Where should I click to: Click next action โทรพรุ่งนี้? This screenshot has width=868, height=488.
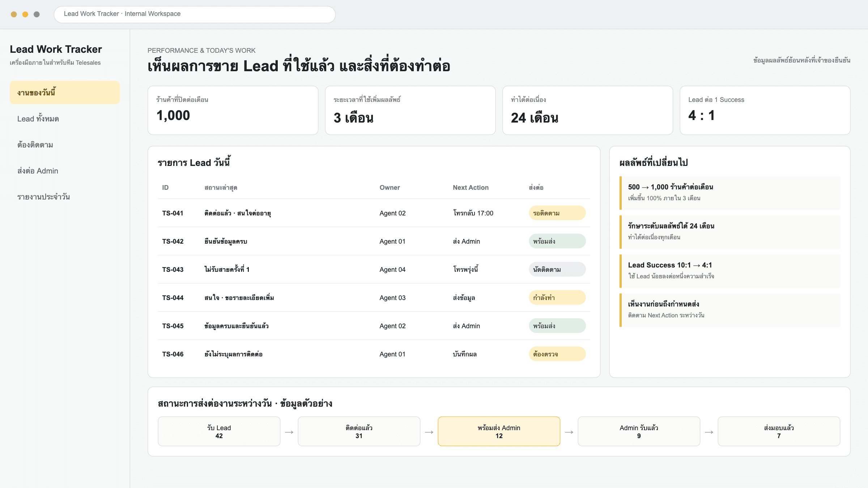tap(465, 270)
